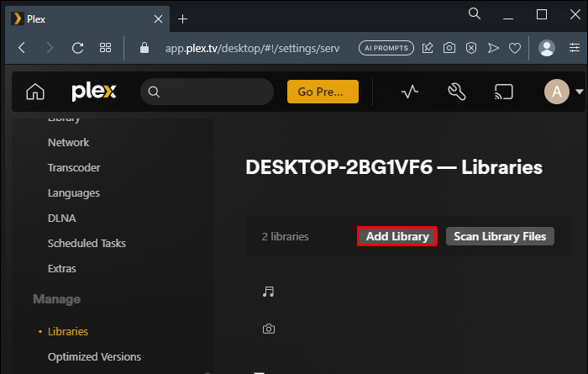Viewport: 588px width, 374px height.
Task: Open browser easy setup sliders icon
Action: click(575, 48)
